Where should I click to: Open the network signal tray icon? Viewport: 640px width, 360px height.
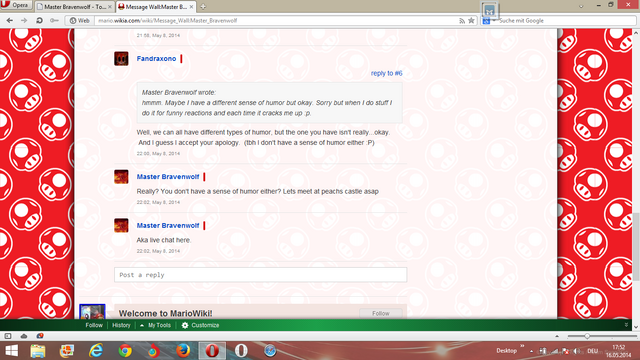[x=554, y=351]
